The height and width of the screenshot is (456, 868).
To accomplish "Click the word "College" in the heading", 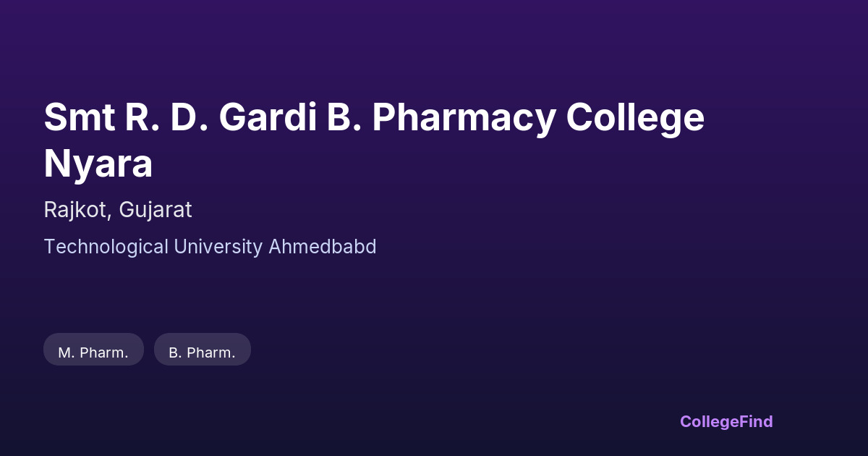I will [x=635, y=117].
